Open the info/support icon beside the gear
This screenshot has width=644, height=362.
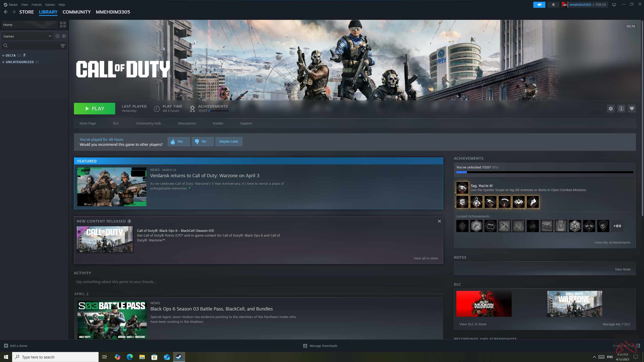(621, 108)
